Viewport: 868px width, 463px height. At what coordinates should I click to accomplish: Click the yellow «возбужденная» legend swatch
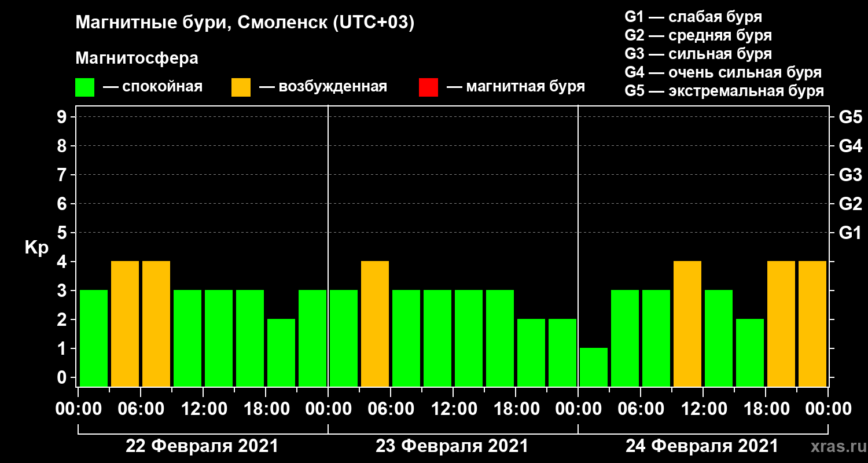(x=241, y=87)
